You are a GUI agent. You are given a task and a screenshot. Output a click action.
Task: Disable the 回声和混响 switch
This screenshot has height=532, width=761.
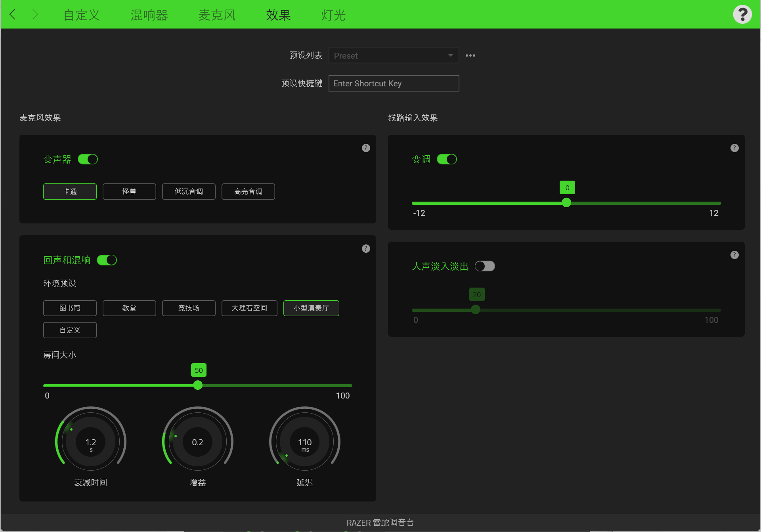click(107, 260)
